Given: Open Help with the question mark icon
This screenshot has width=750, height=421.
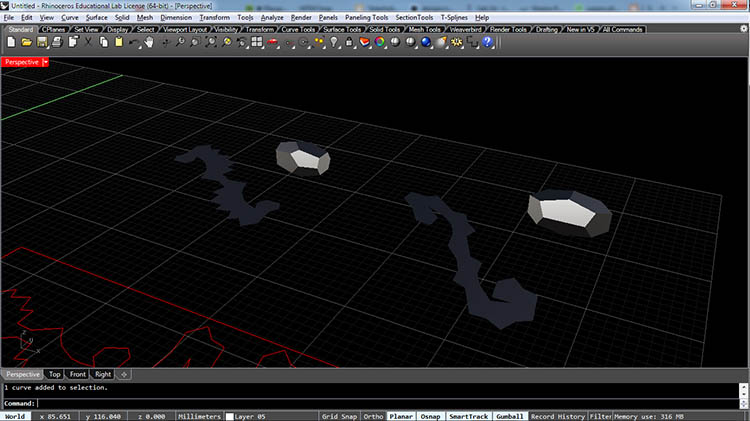Looking at the screenshot, I should click(x=487, y=42).
